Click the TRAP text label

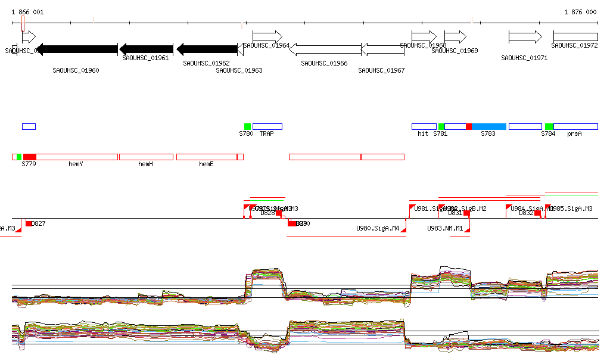(x=266, y=133)
